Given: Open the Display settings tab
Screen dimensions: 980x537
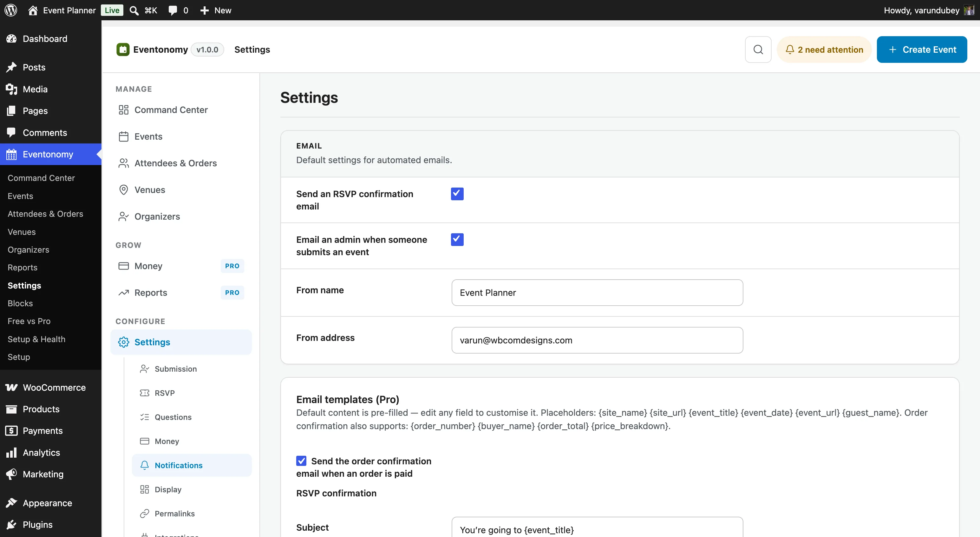Looking at the screenshot, I should pos(192,489).
